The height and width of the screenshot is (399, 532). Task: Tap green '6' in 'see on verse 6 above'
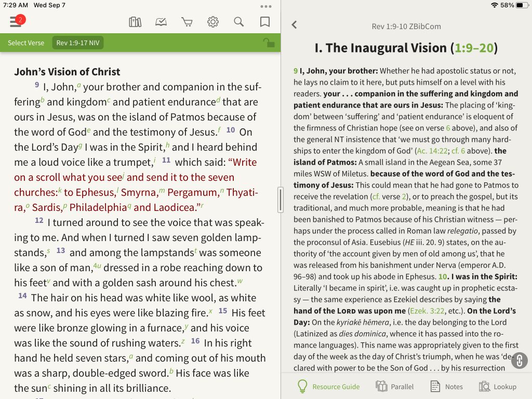[448, 128]
